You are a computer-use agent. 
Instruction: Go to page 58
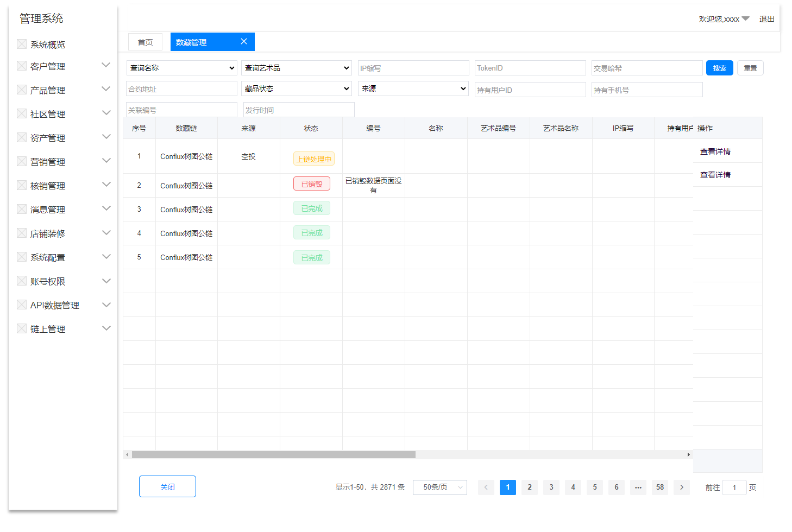(660, 487)
